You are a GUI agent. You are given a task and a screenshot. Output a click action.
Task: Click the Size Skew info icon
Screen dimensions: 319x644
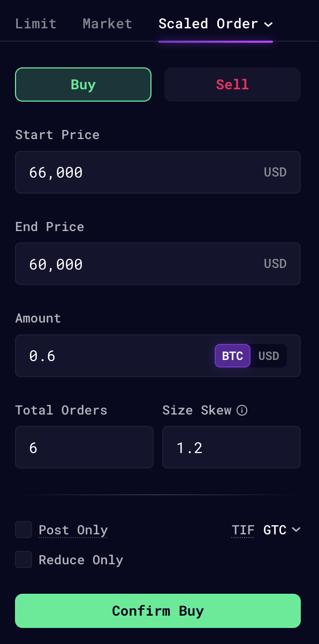(x=242, y=411)
